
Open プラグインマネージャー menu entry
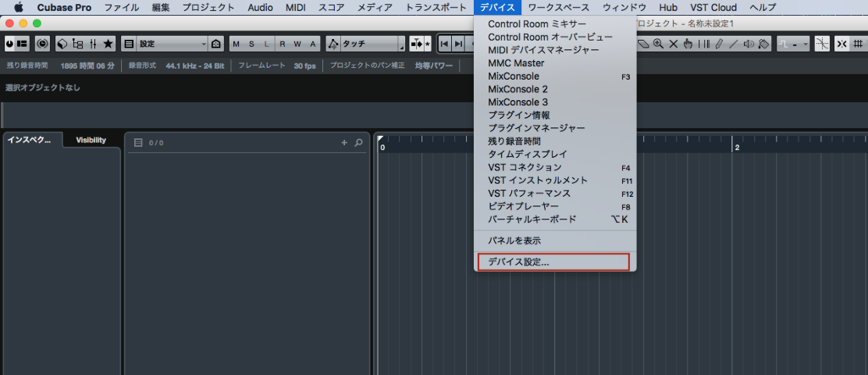click(x=555, y=128)
